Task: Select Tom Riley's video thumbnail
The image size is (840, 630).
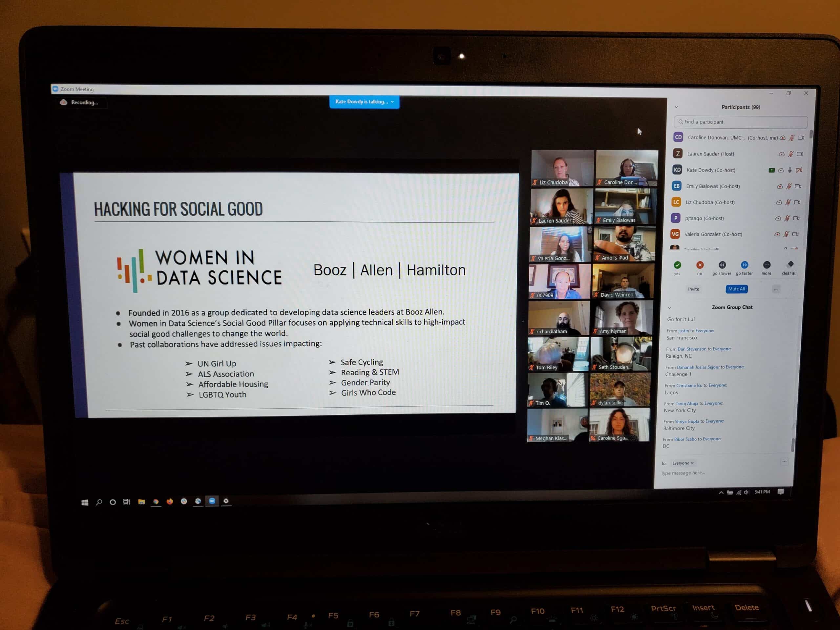Action: coord(558,354)
